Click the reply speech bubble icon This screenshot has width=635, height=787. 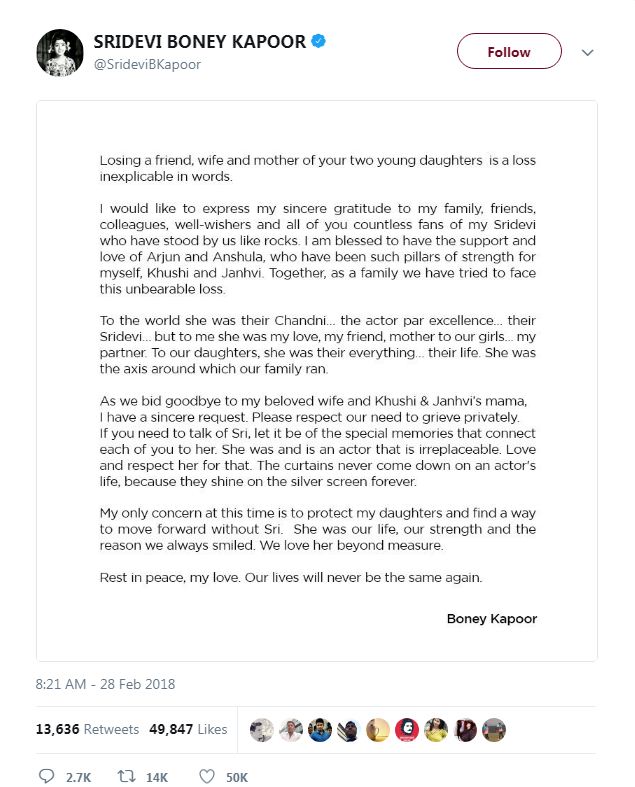46,776
